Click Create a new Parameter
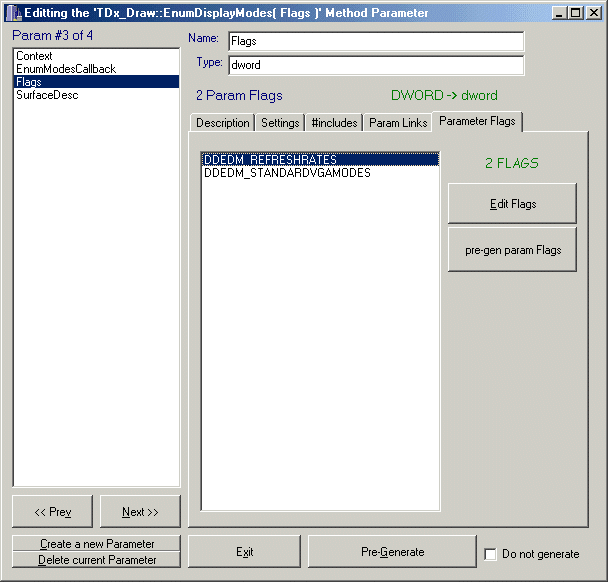Screen dimensions: 608x582 (97, 544)
